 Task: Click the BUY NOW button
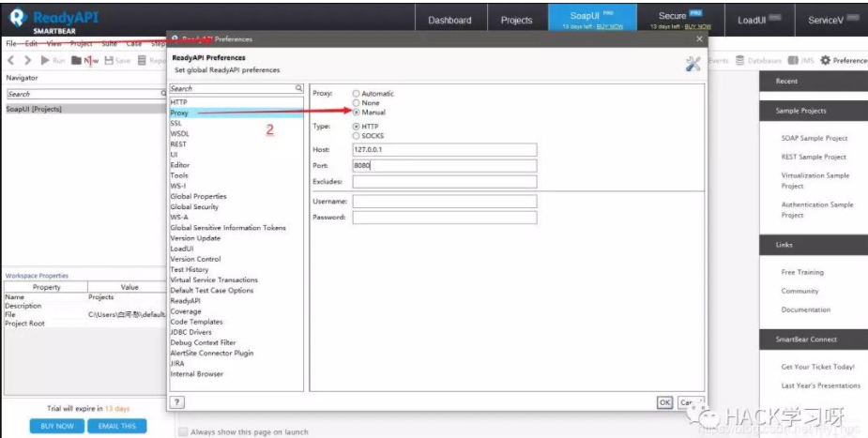point(57,426)
